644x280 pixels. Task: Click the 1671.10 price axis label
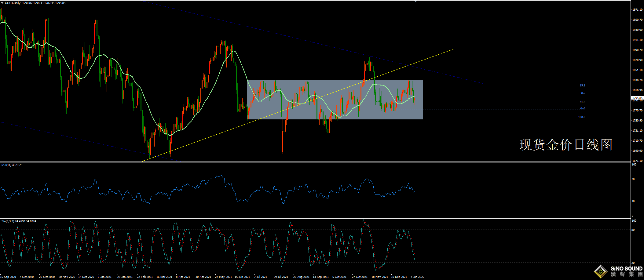coord(637,161)
